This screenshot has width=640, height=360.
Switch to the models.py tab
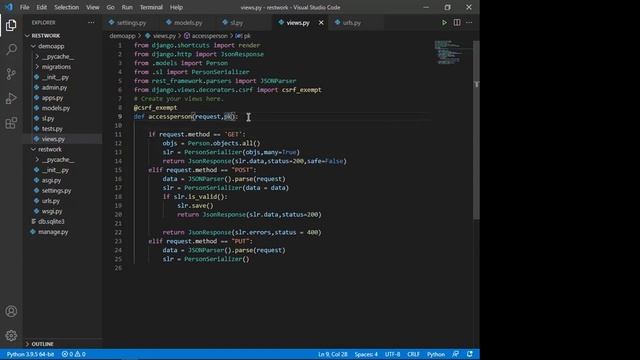tap(188, 23)
